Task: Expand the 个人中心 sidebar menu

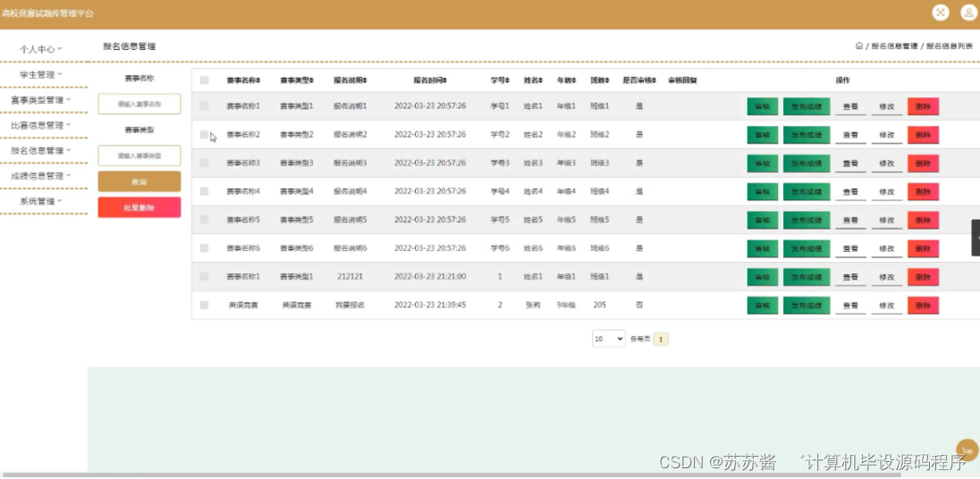Action: tap(40, 49)
